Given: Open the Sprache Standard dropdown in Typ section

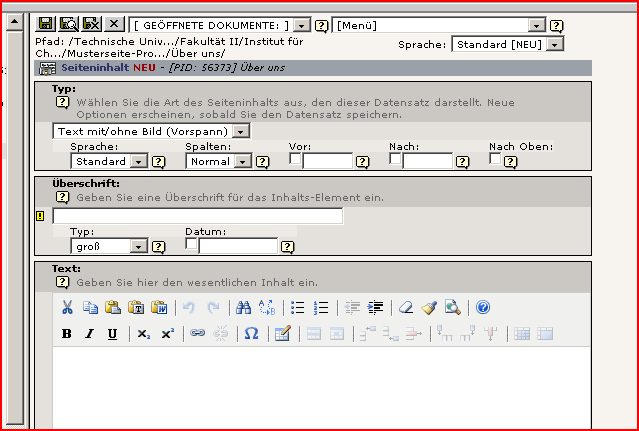Looking at the screenshot, I should pyautogui.click(x=109, y=161).
